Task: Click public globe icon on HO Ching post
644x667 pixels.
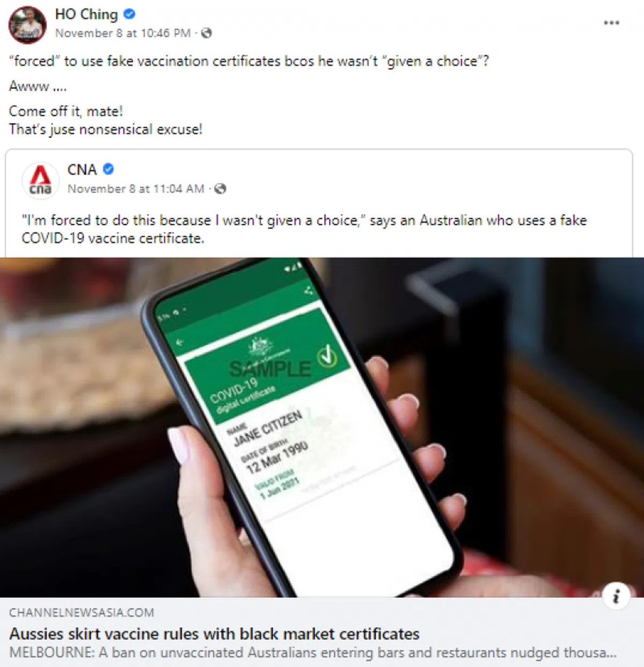Action: (206, 33)
